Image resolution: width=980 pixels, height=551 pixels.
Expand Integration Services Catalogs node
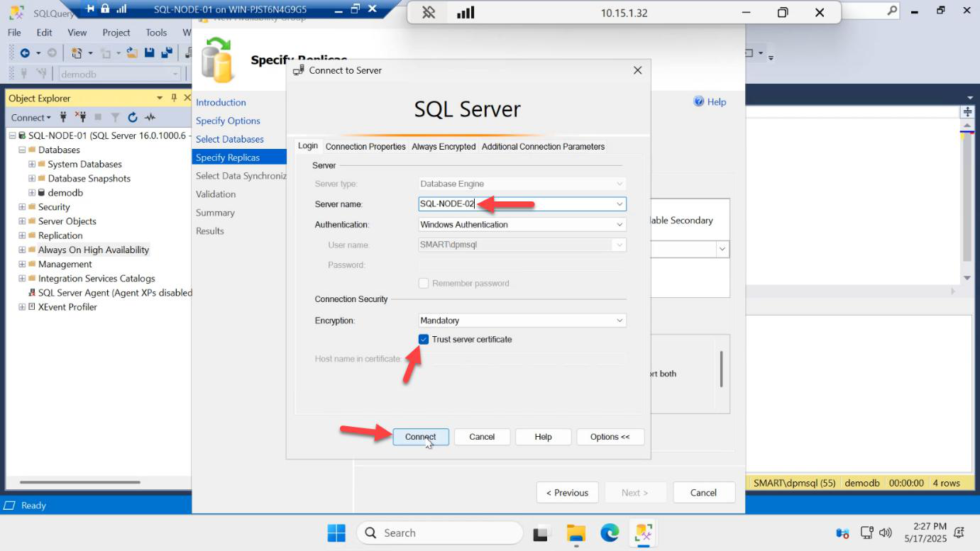pyautogui.click(x=22, y=279)
